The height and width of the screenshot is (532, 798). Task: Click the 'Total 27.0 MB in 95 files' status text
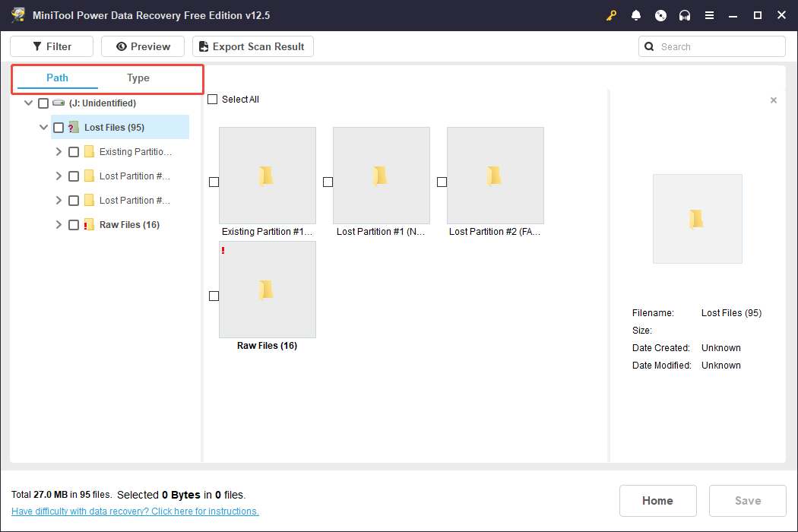[61, 494]
